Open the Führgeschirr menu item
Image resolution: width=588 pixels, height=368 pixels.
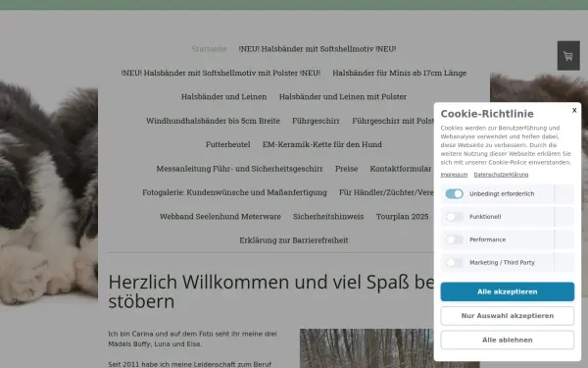coord(316,121)
